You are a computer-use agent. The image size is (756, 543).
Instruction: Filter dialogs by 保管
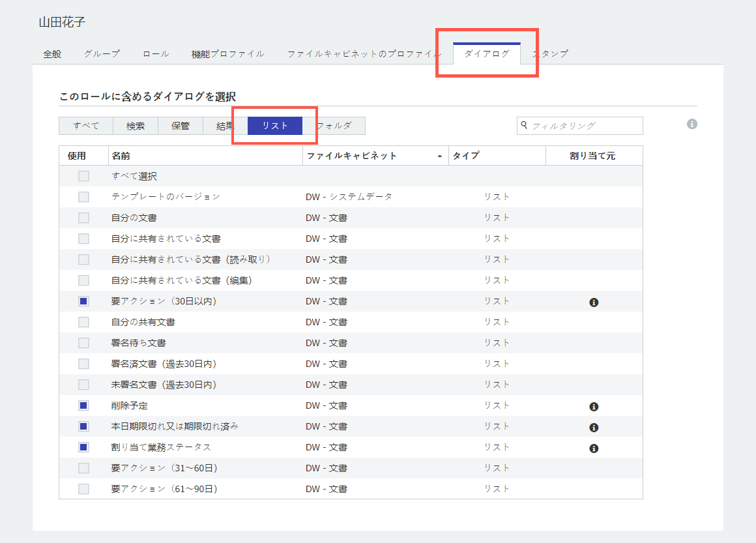tap(181, 126)
